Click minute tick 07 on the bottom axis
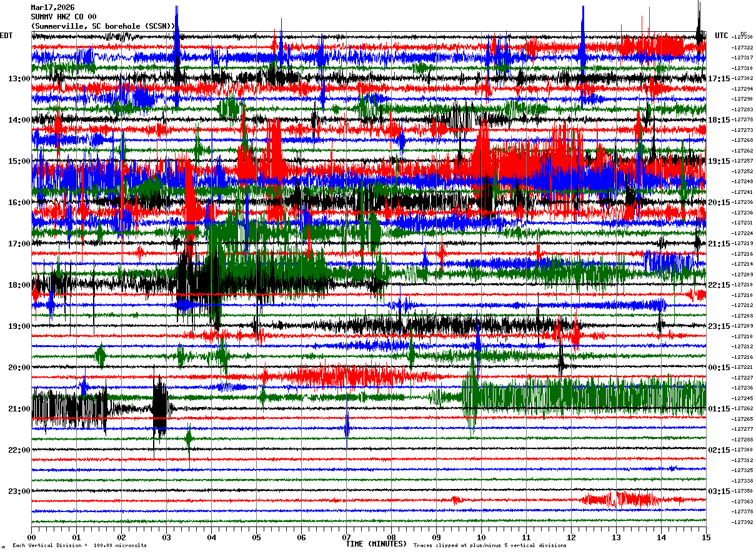756x554 pixels. [x=346, y=537]
